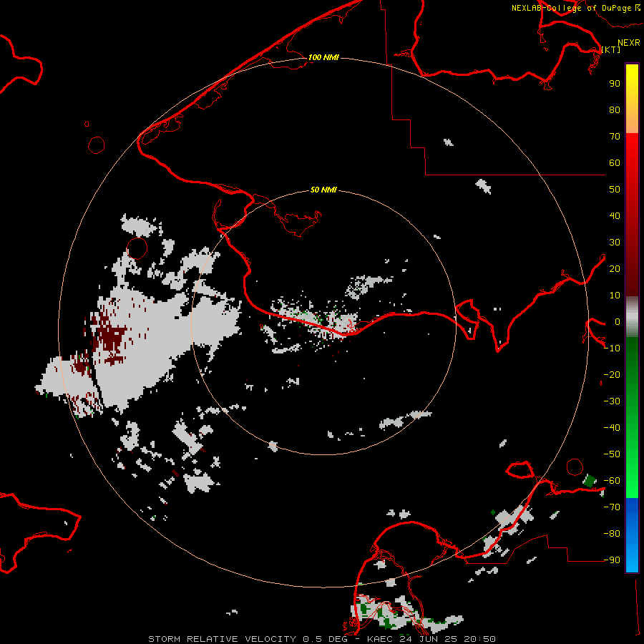Select the '50' value on velocity scale
This screenshot has width=644, height=644.
tap(615, 190)
